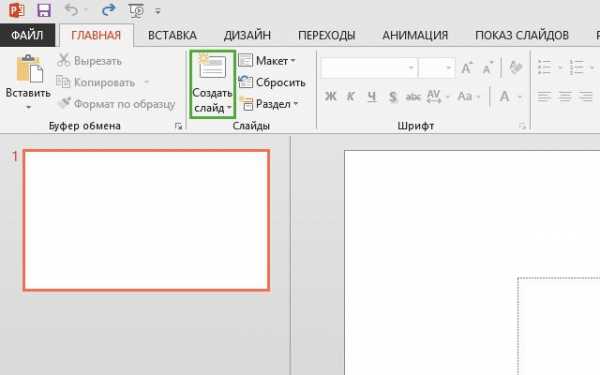Open the font name combo box
The height and width of the screenshot is (375, 600).
368,68
